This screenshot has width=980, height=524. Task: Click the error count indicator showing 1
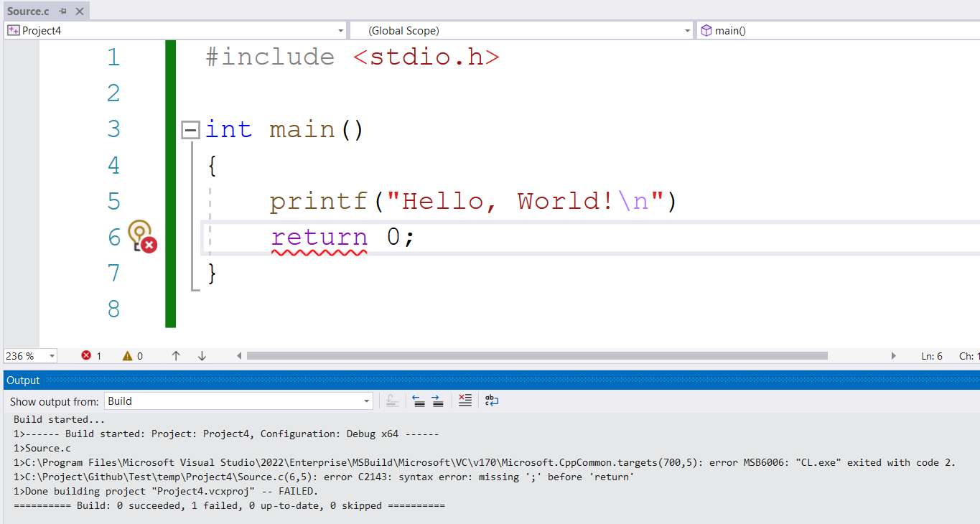(x=91, y=355)
